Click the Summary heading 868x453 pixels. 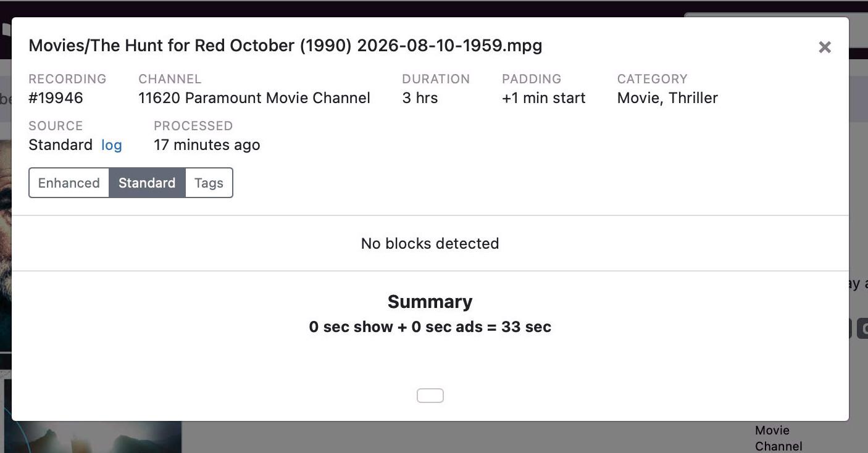click(x=430, y=302)
